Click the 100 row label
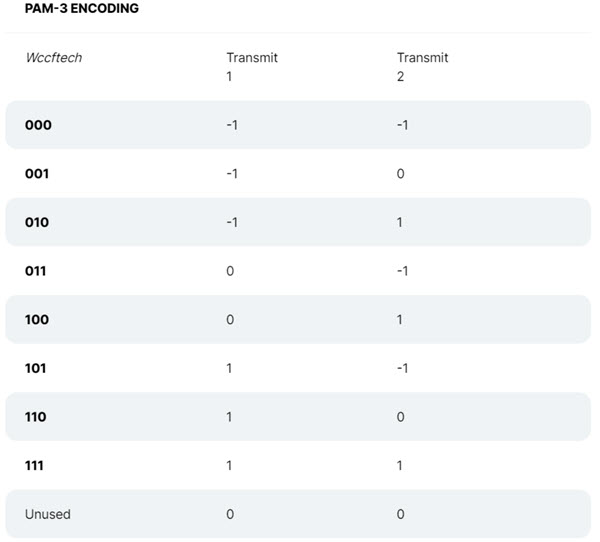The width and height of the screenshot is (600, 542). click(37, 320)
